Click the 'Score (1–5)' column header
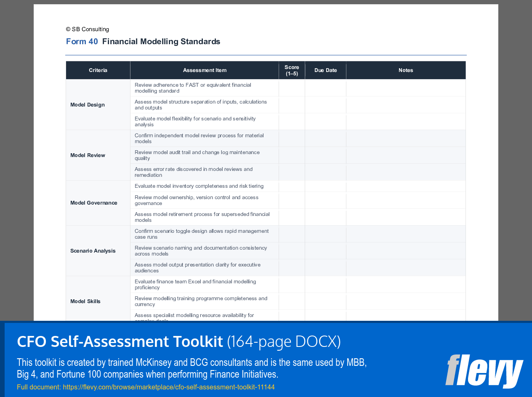The width and height of the screenshot is (532, 397). click(292, 70)
